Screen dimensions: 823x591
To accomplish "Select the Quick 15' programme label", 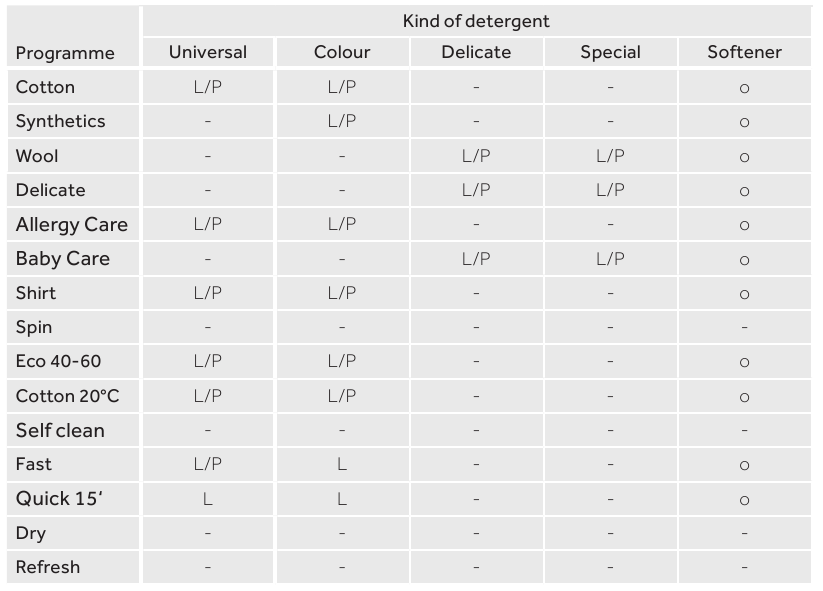I will pyautogui.click(x=59, y=498).
